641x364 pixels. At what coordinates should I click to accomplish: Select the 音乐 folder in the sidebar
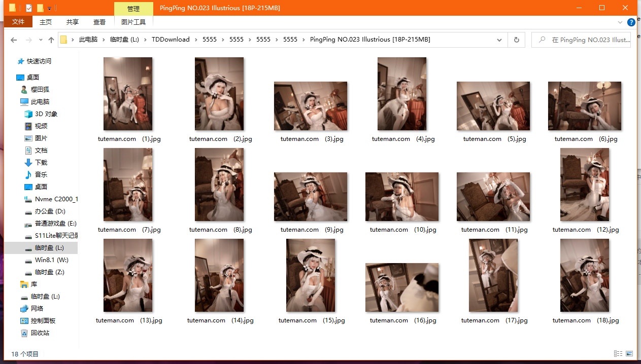41,175
